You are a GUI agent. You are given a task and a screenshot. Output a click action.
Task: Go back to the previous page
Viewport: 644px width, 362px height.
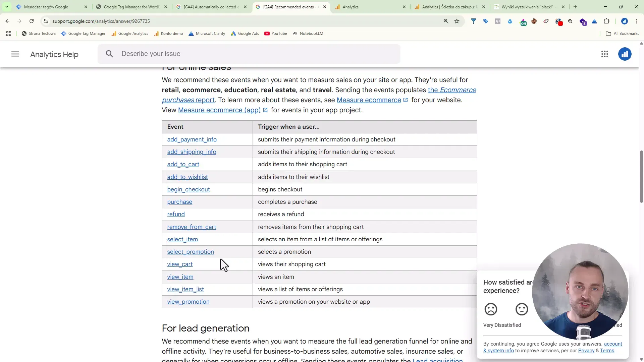[7, 21]
